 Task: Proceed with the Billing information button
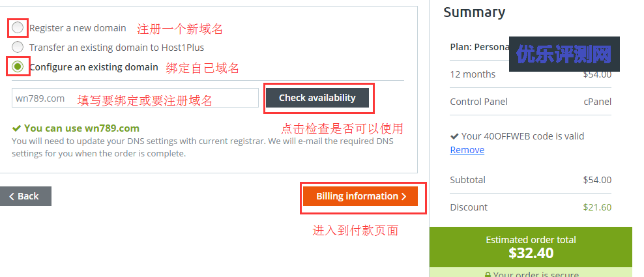pos(360,196)
